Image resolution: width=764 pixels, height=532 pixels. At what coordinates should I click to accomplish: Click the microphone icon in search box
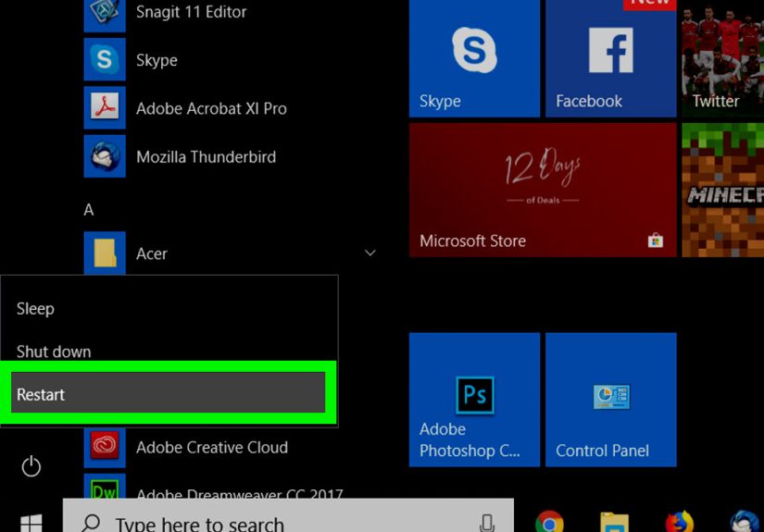coord(487,524)
